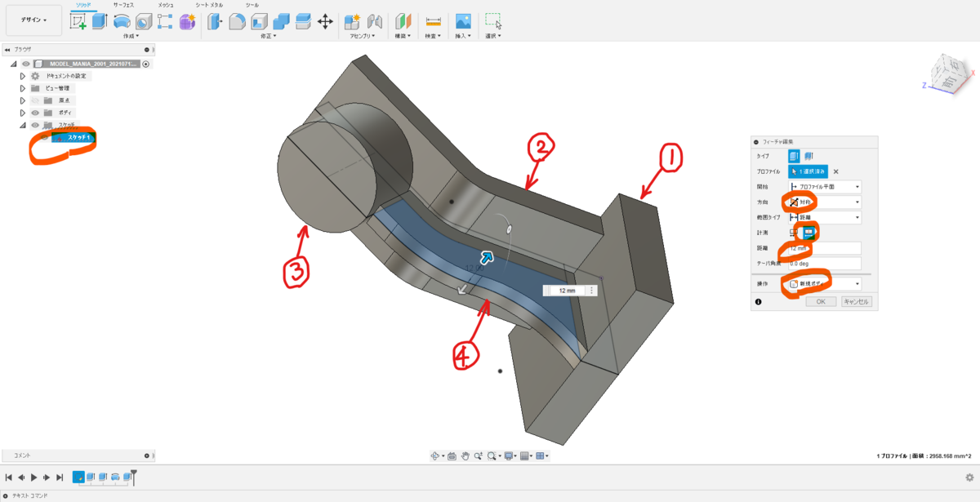Toggle visibility of ボディ folder
Viewport: 980px width, 502px height.
35,113
